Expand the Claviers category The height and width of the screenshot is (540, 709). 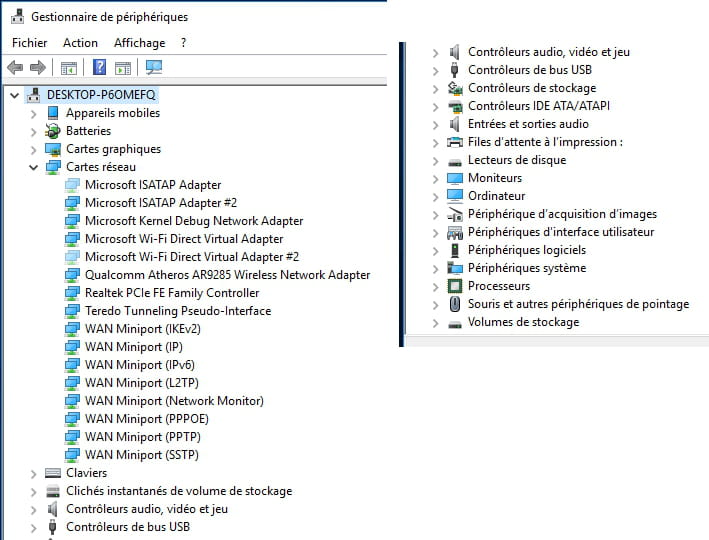pyautogui.click(x=33, y=474)
